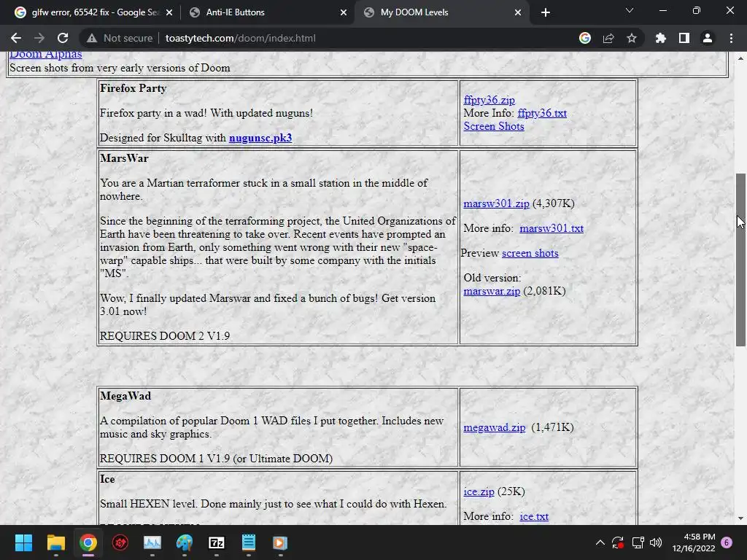This screenshot has height=560, width=747.
Task: Open a new tab
Action: tap(546, 12)
